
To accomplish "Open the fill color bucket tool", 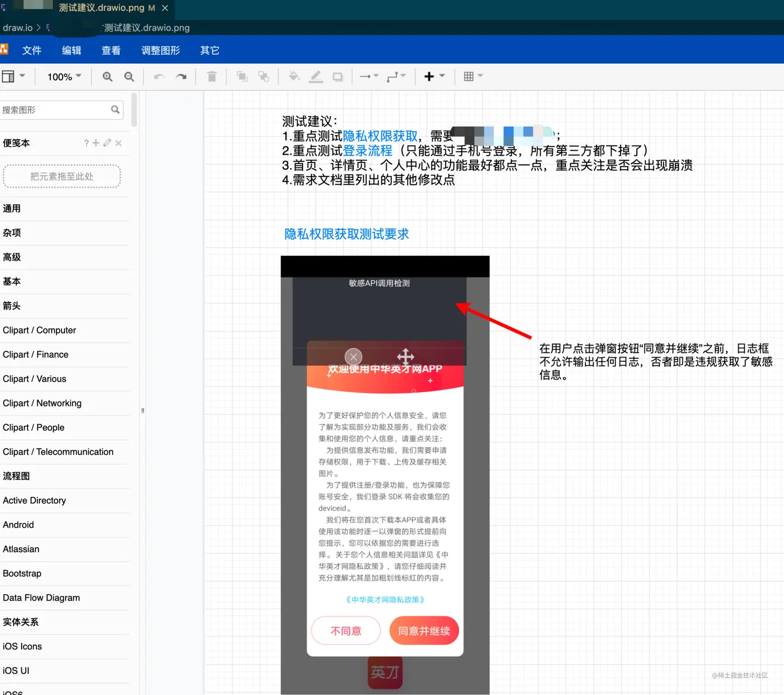I will (294, 77).
